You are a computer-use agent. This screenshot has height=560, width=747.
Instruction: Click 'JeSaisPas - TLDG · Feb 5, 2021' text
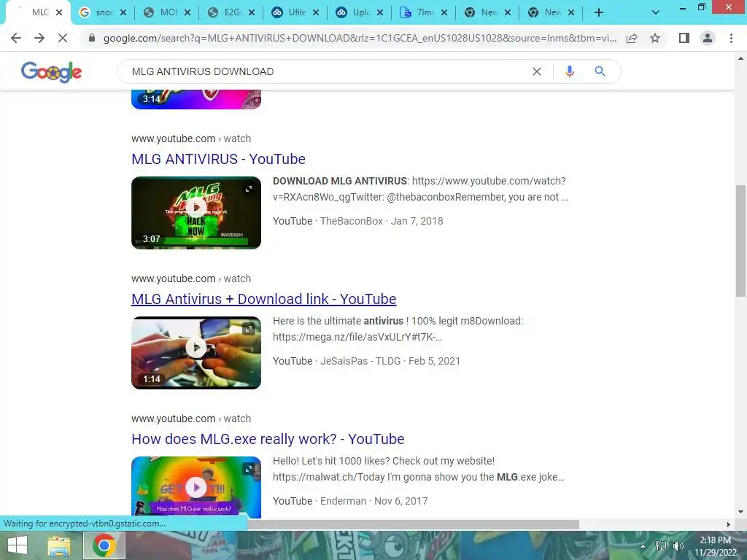[x=390, y=361]
